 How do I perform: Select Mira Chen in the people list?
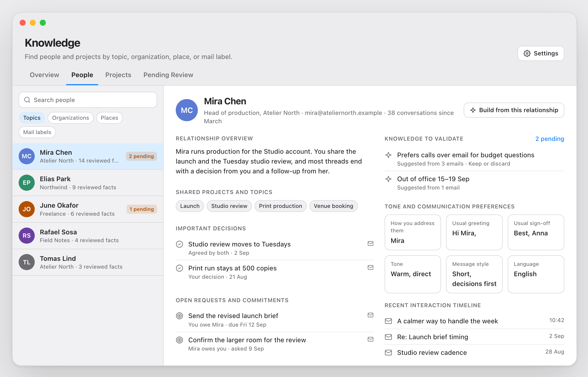click(x=88, y=156)
